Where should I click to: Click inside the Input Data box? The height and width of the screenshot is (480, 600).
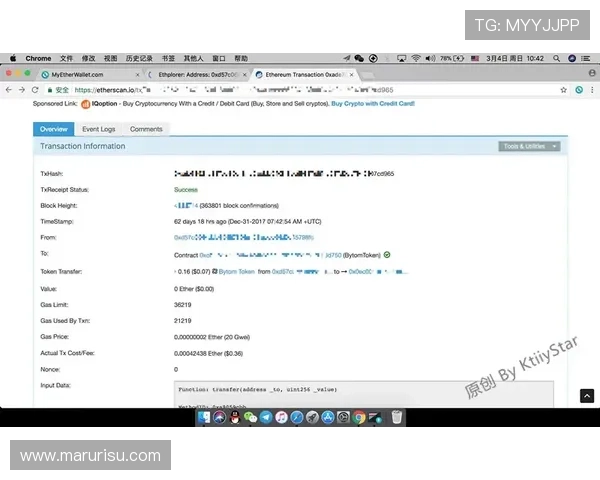click(x=364, y=394)
